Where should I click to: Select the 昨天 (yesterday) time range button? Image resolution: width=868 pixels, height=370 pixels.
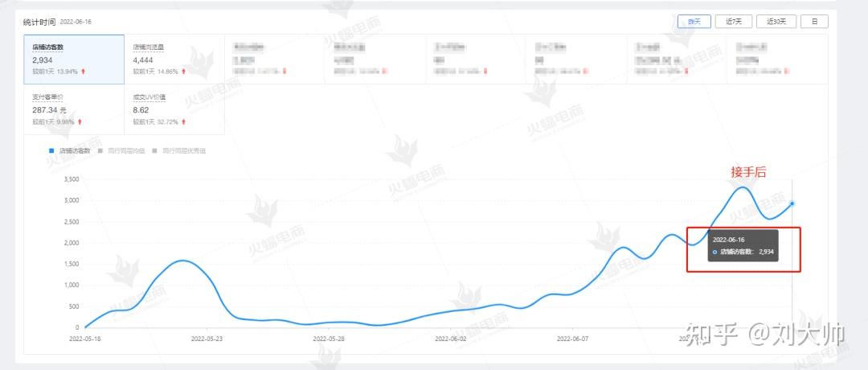pyautogui.click(x=694, y=22)
